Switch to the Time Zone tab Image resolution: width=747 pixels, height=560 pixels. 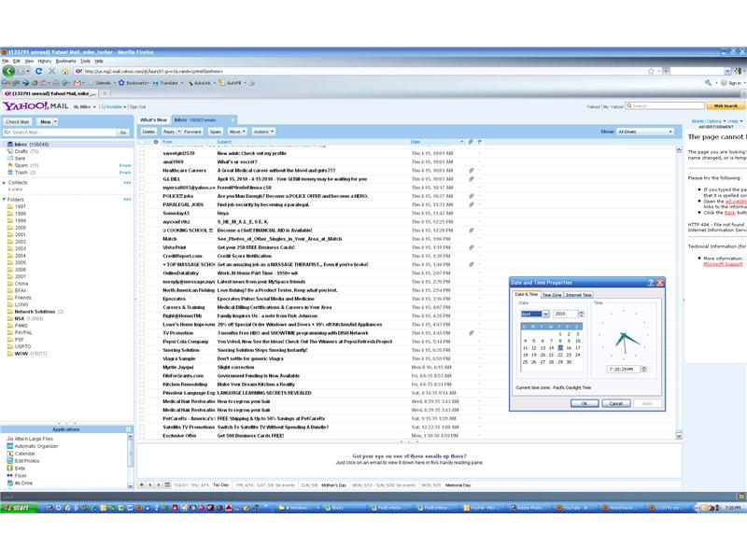pos(552,295)
